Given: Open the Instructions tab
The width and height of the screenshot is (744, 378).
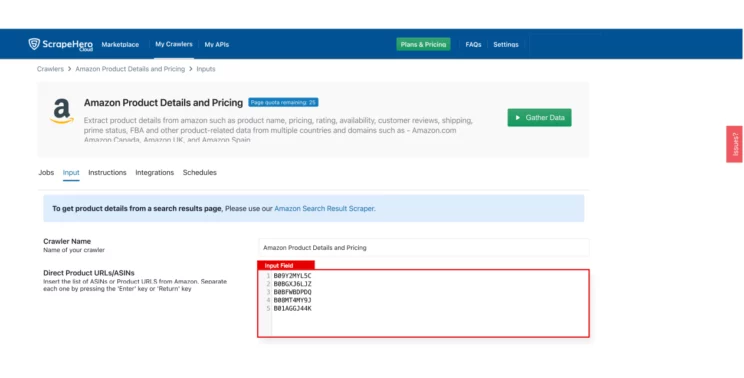Looking at the screenshot, I should tap(107, 173).
